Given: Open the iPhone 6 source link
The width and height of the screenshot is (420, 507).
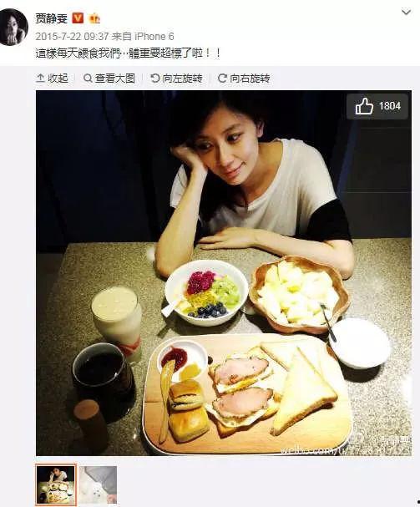Looking at the screenshot, I should click(154, 36).
